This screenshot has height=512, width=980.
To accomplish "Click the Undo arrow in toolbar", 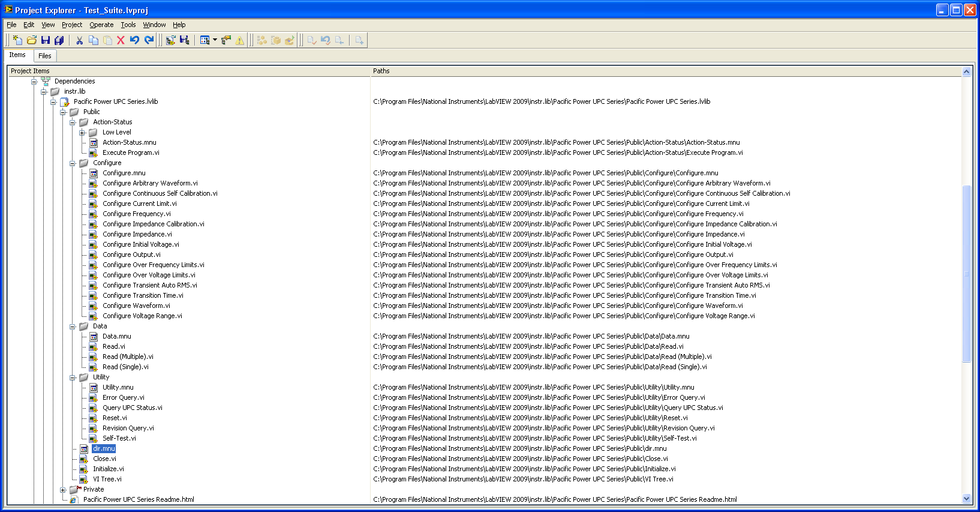I will 134,40.
